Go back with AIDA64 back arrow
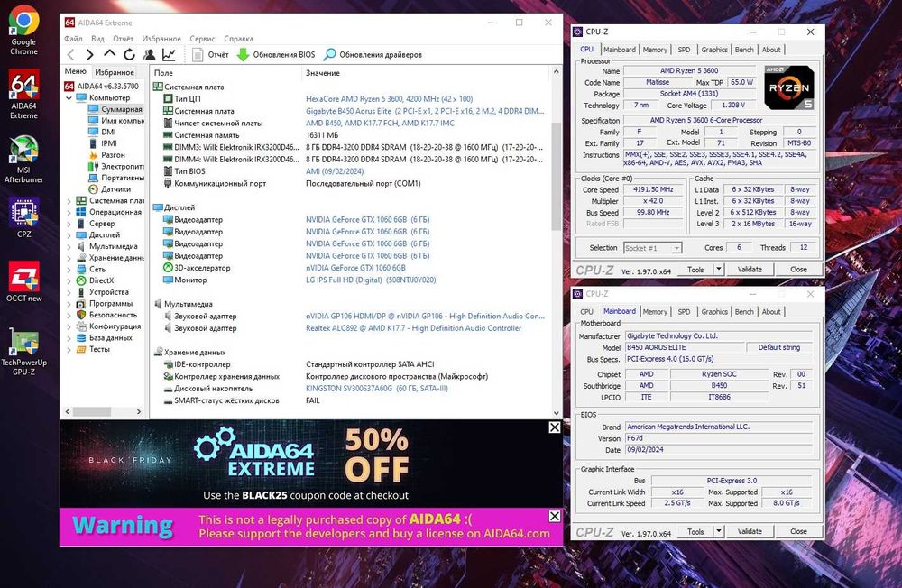Image resolution: width=902 pixels, height=588 pixels. tap(70, 55)
